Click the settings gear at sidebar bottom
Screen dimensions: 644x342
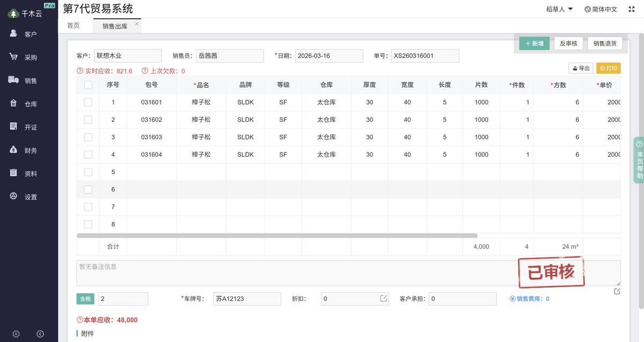pyautogui.click(x=16, y=334)
